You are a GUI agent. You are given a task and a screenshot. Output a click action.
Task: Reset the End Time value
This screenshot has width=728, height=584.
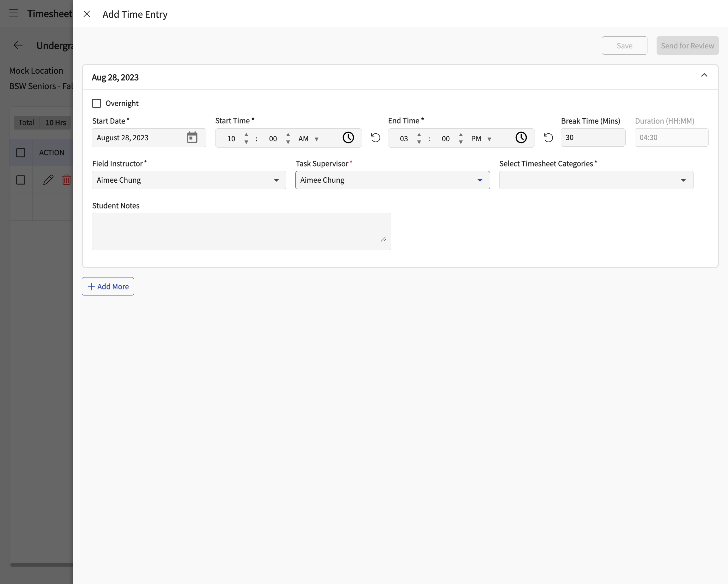(548, 137)
